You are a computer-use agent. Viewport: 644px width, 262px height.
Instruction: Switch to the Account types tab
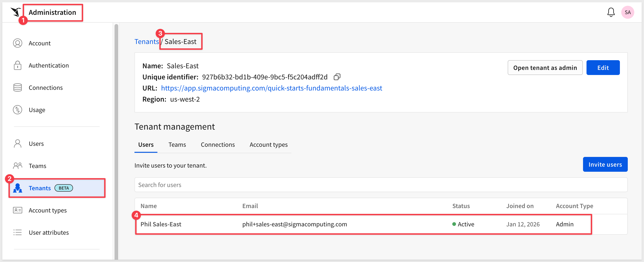point(268,145)
